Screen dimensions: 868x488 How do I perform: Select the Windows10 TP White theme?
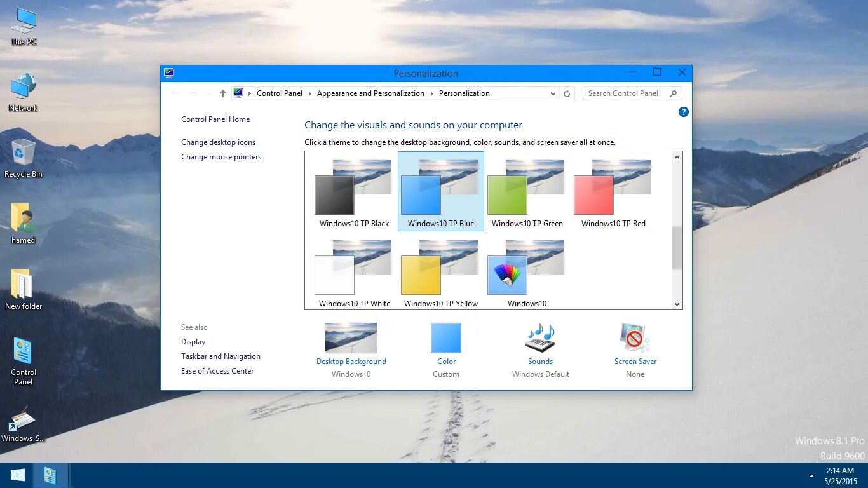point(354,272)
